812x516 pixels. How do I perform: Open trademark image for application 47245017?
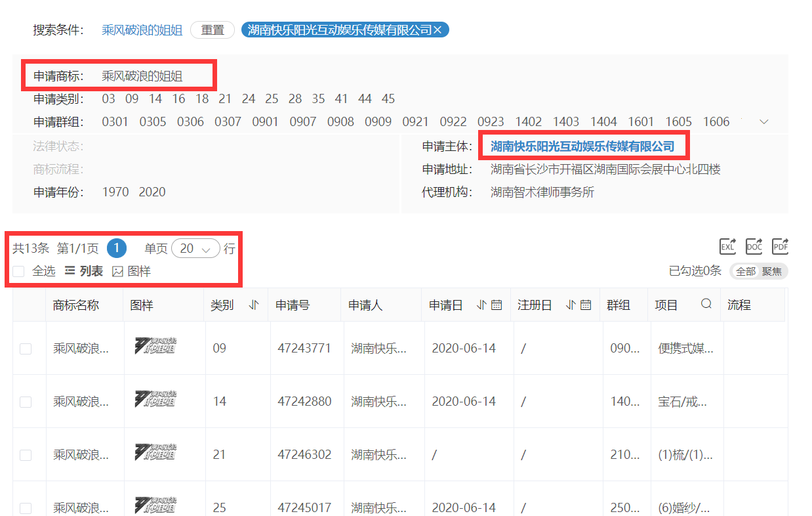click(155, 505)
